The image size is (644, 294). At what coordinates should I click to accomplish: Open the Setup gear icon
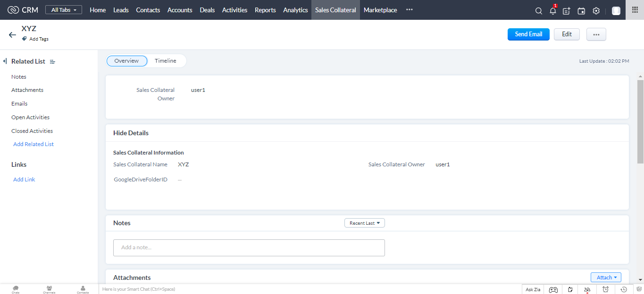[596, 11]
